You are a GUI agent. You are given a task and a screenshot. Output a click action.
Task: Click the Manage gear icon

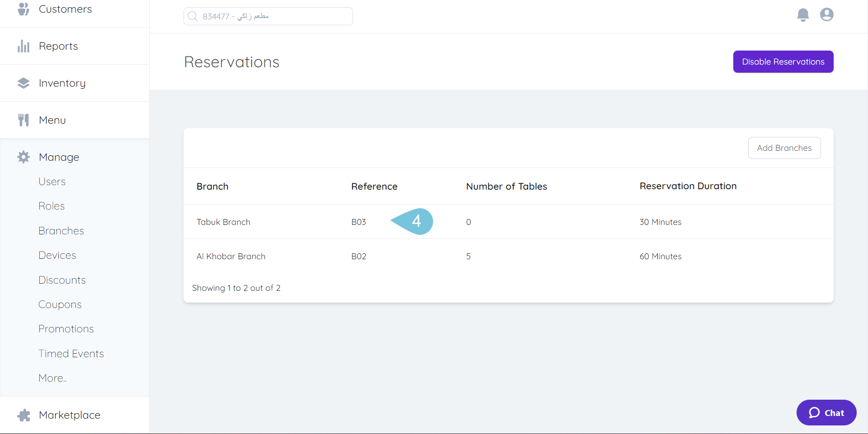tap(24, 157)
